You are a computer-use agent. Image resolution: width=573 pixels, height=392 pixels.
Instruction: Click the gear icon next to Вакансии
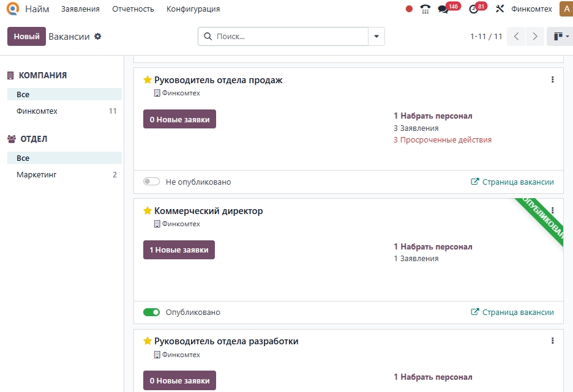[98, 37]
